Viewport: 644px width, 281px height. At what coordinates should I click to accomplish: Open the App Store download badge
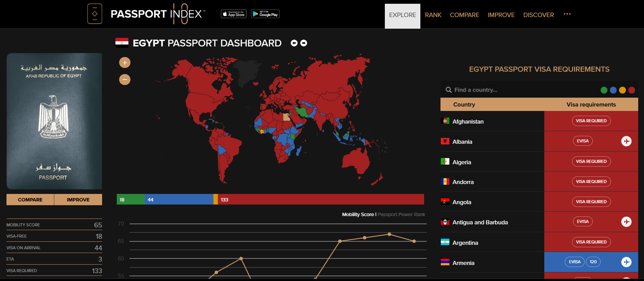click(x=234, y=14)
